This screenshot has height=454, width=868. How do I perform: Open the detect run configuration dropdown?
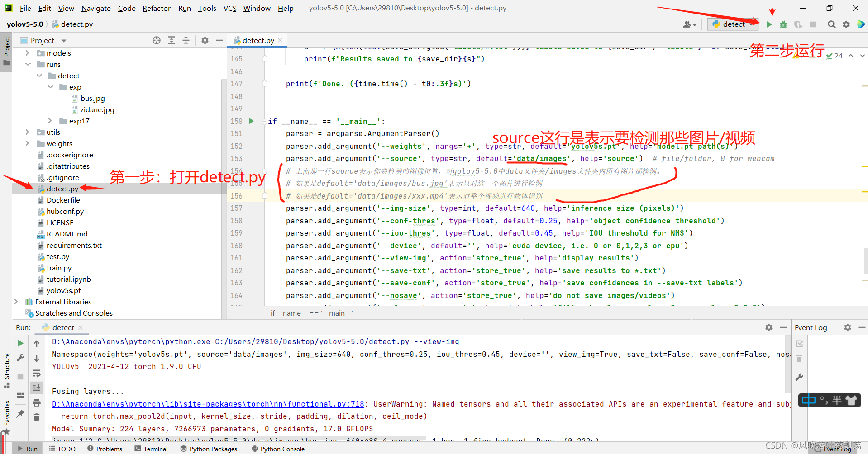point(733,24)
